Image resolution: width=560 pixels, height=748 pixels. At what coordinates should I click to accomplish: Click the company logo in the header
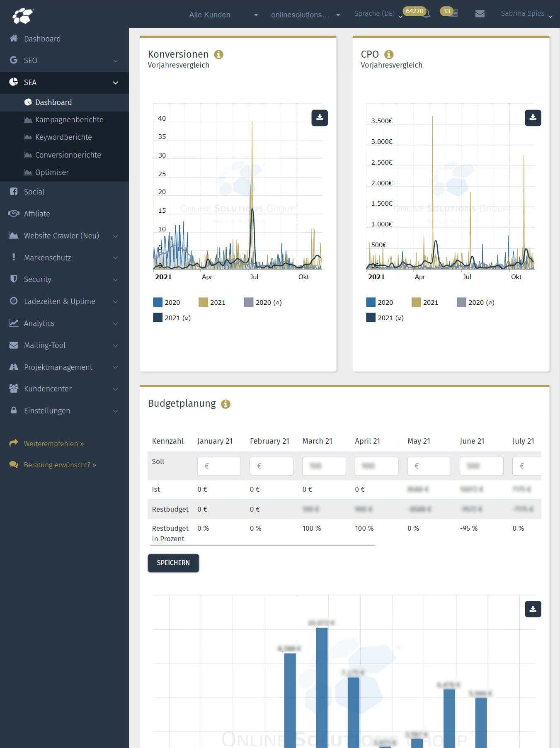(22, 16)
